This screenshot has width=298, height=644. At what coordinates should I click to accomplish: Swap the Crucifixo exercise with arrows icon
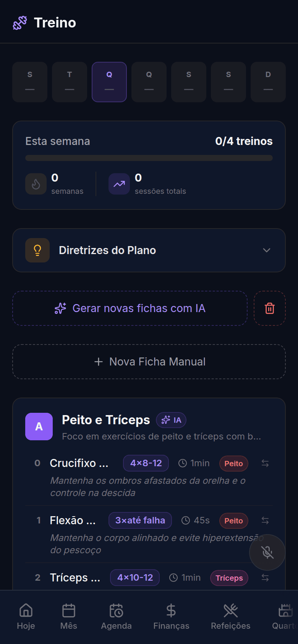265,463
